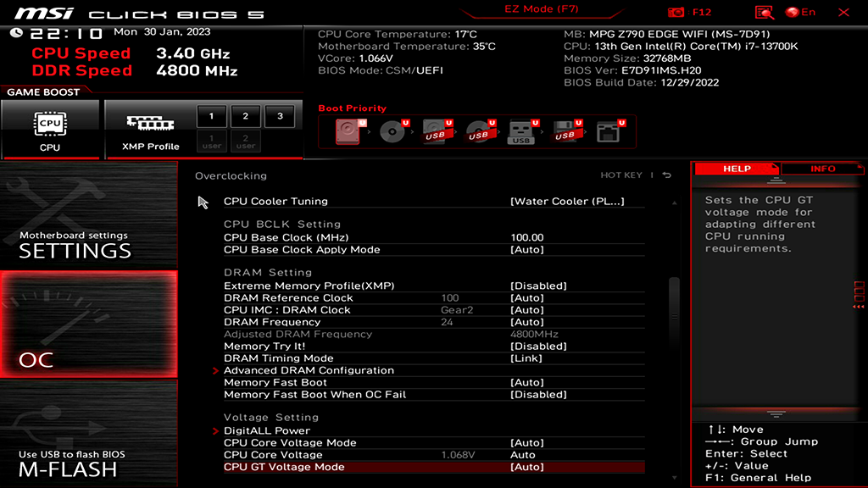Click the network boot icon in Boot Priority
Image resolution: width=868 pixels, height=488 pixels.
point(607,130)
